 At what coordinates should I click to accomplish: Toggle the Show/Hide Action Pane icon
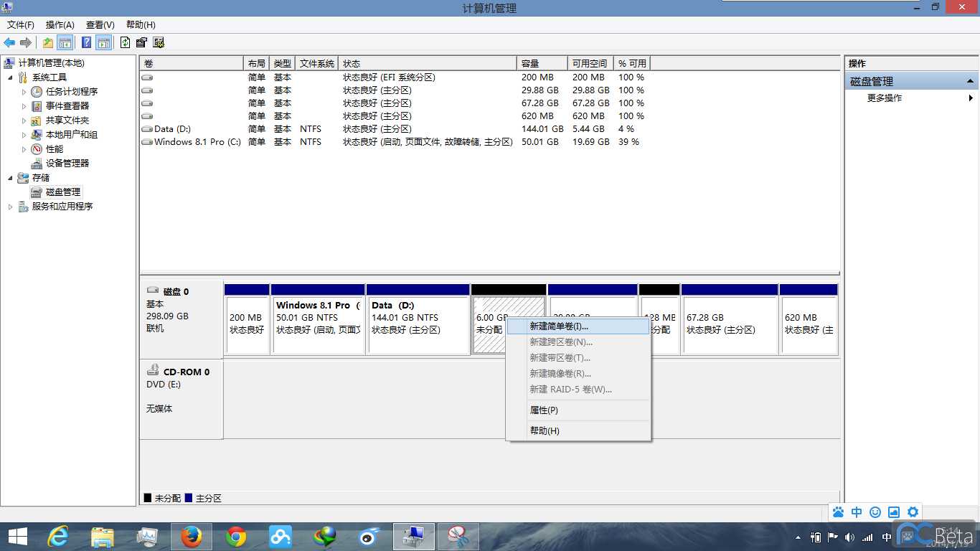tap(103, 43)
